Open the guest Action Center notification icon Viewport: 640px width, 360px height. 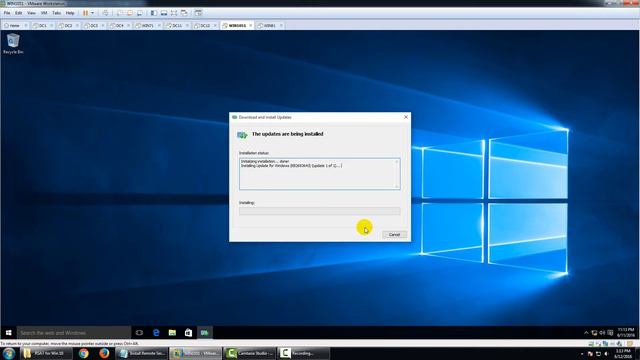pos(610,333)
